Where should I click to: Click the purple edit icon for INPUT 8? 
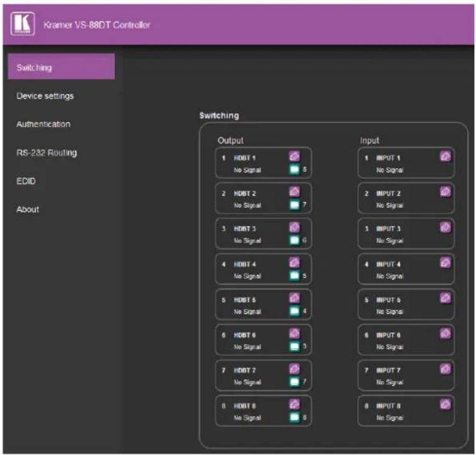pyautogui.click(x=445, y=405)
